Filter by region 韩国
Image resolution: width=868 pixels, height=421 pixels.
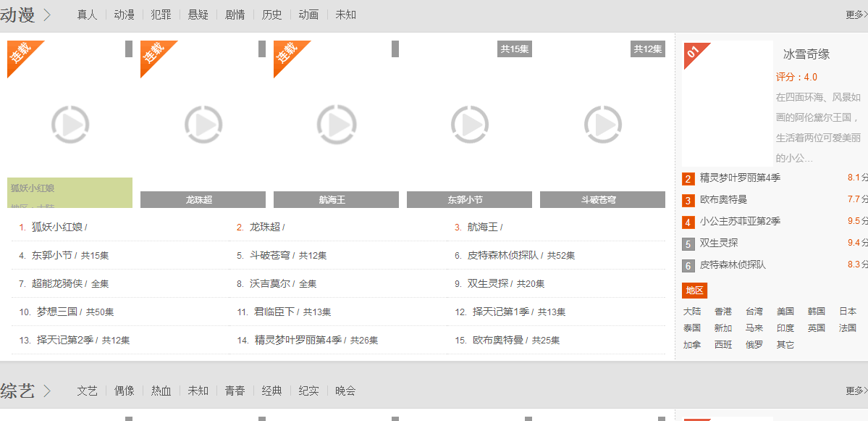click(816, 312)
